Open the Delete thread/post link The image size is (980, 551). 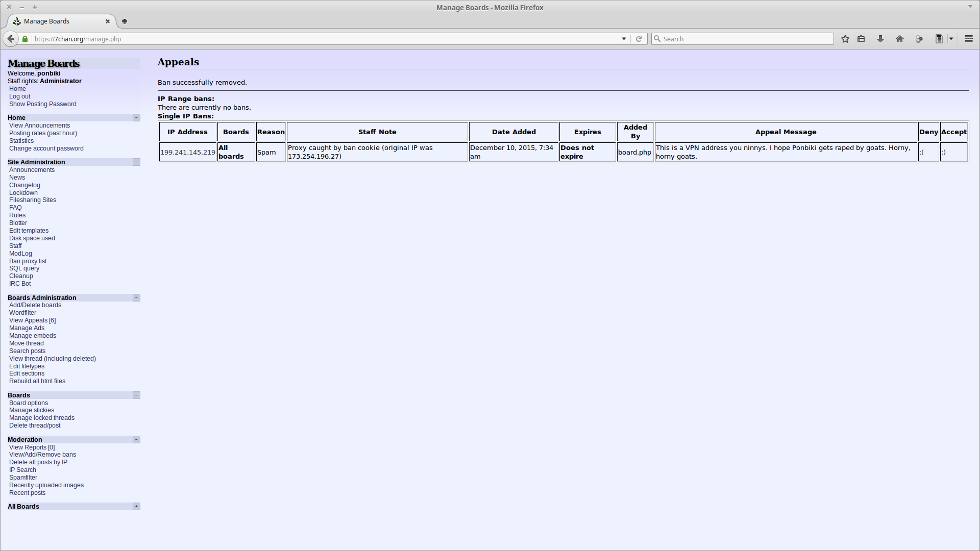coord(35,425)
